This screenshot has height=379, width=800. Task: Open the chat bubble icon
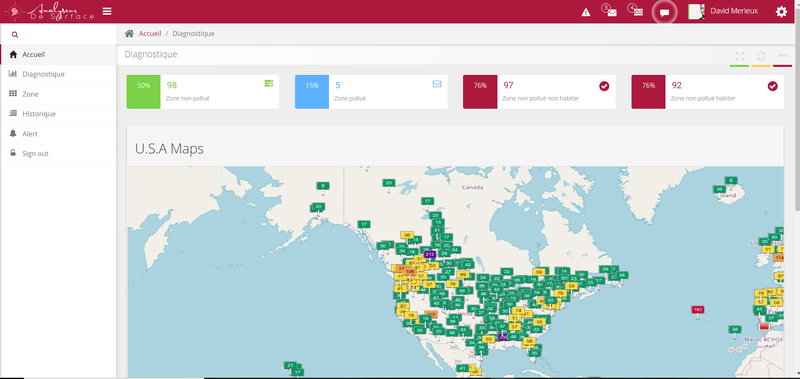coord(664,13)
